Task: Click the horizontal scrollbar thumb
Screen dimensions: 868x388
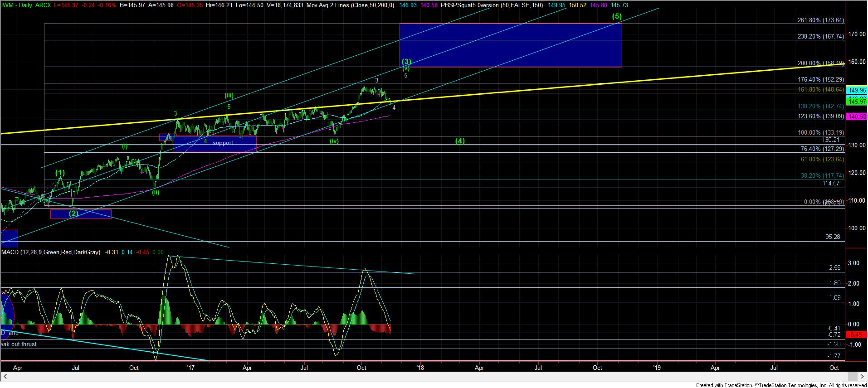Action: tap(853, 377)
